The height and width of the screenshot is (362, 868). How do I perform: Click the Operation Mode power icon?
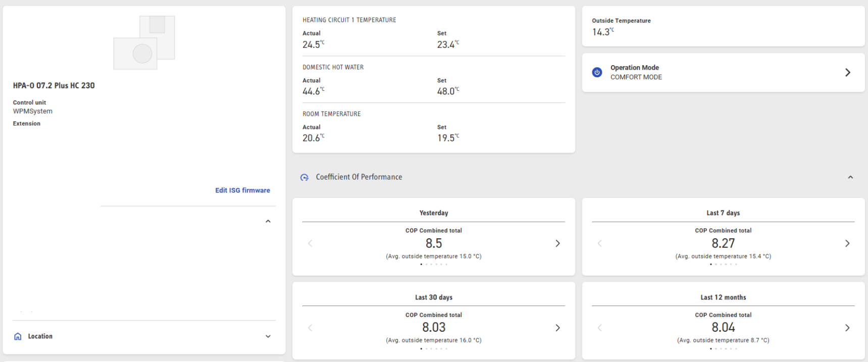coord(597,72)
